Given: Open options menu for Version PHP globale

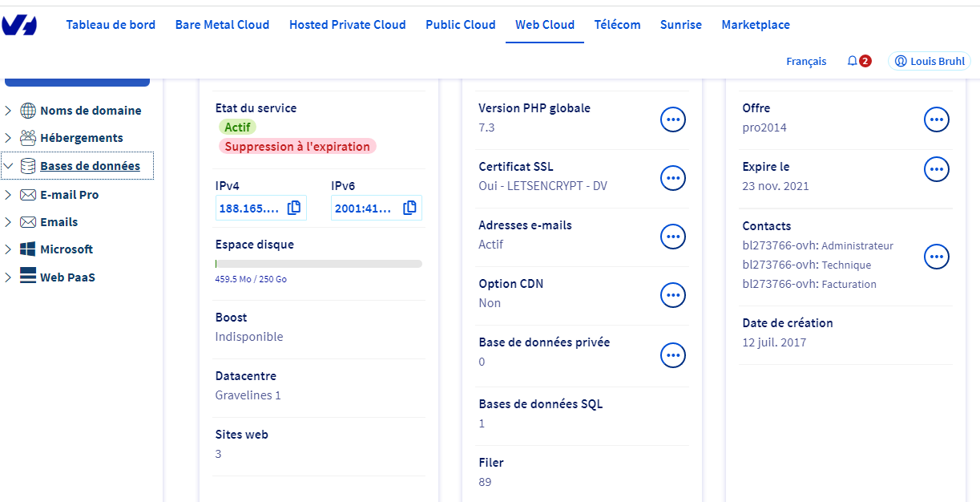Looking at the screenshot, I should pos(673,119).
